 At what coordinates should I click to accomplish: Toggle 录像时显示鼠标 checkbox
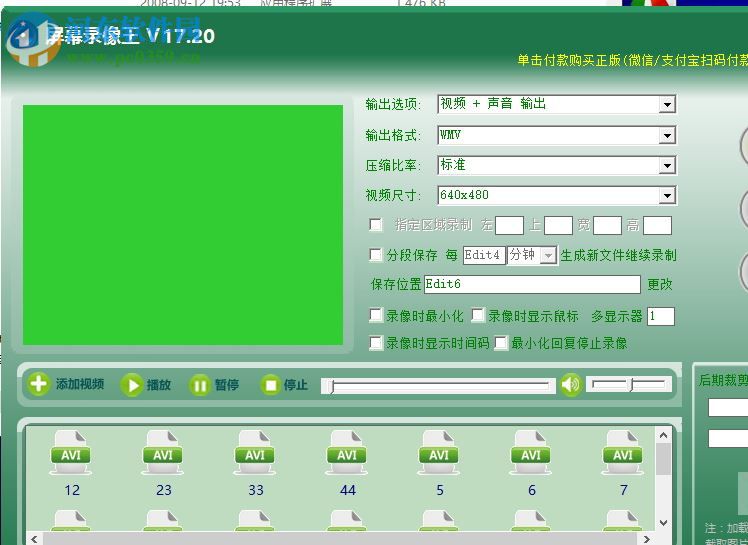point(478,315)
